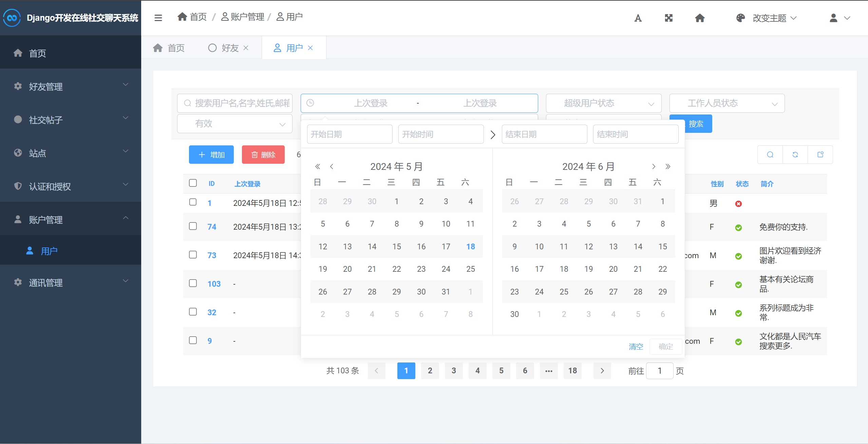Click the refresh table icon
The height and width of the screenshot is (444, 868).
click(795, 155)
